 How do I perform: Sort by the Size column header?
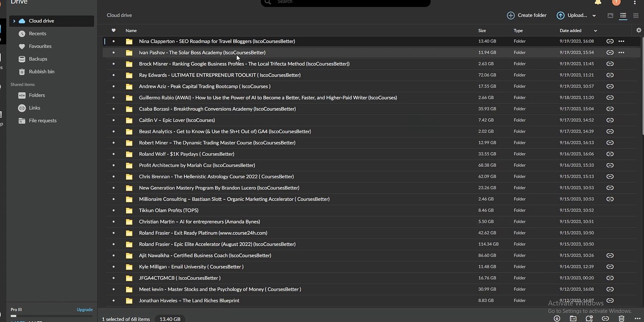tap(482, 30)
